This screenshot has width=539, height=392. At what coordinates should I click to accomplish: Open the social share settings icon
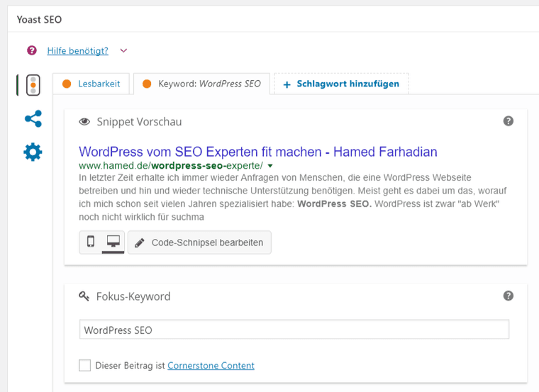tap(33, 119)
